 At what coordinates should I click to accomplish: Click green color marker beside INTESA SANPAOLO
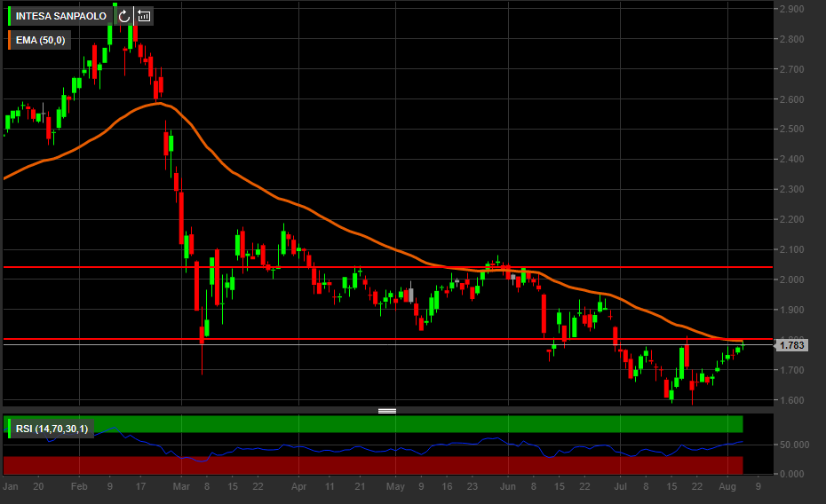pyautogui.click(x=10, y=16)
